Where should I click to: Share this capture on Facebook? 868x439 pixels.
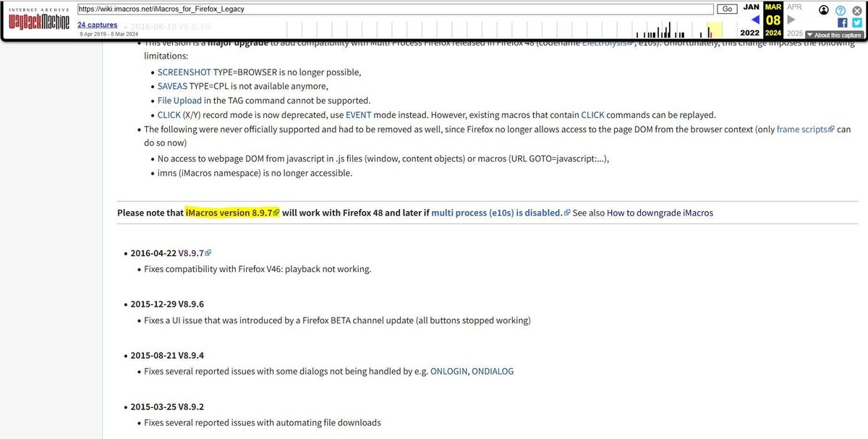point(843,22)
